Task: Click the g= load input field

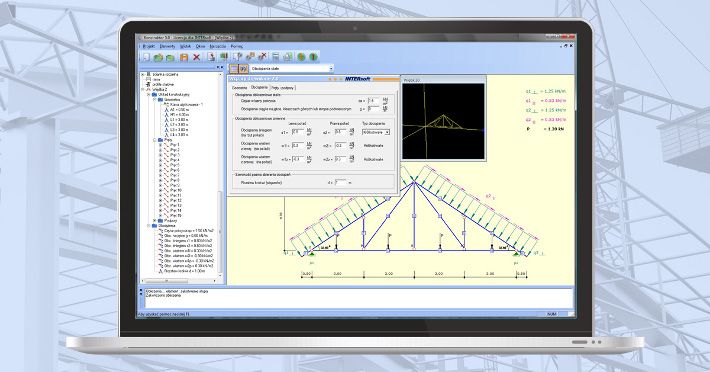Action: [373, 109]
